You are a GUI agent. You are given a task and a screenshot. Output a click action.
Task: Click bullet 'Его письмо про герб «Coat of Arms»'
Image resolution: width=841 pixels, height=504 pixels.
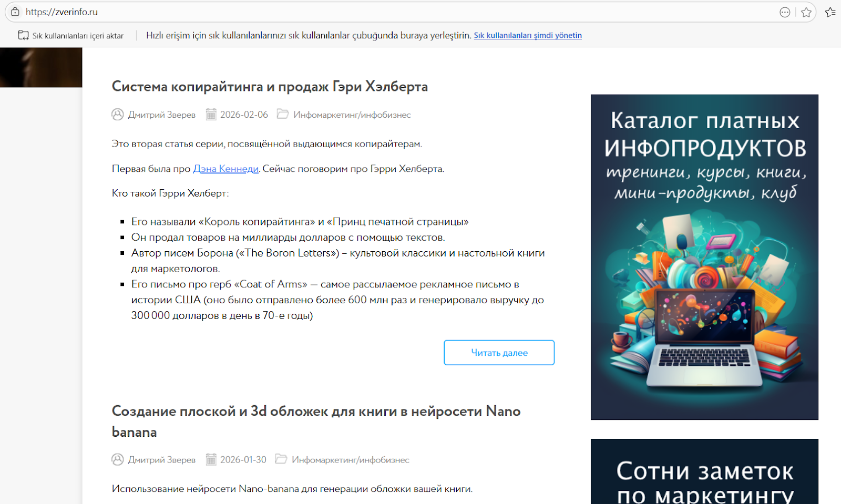[x=337, y=300]
